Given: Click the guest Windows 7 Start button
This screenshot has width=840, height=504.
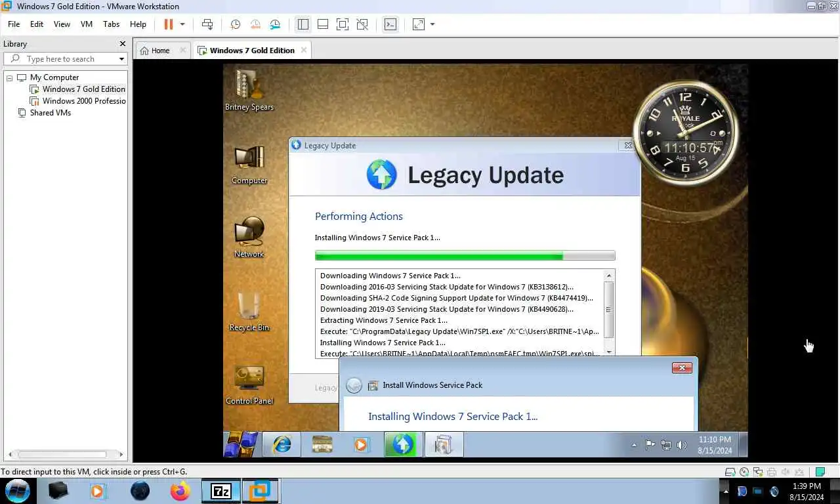Looking at the screenshot, I should [x=241, y=444].
